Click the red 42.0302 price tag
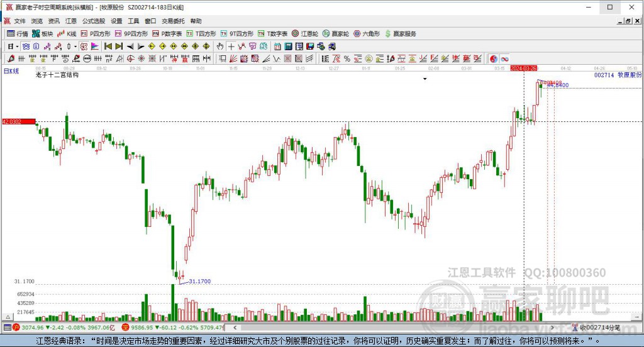 click(19, 121)
